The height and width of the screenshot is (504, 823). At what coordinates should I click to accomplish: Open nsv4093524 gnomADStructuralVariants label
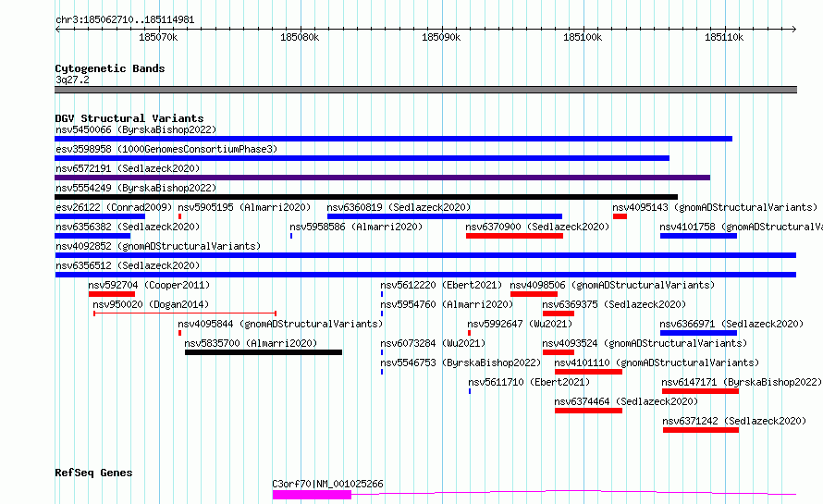pos(645,343)
